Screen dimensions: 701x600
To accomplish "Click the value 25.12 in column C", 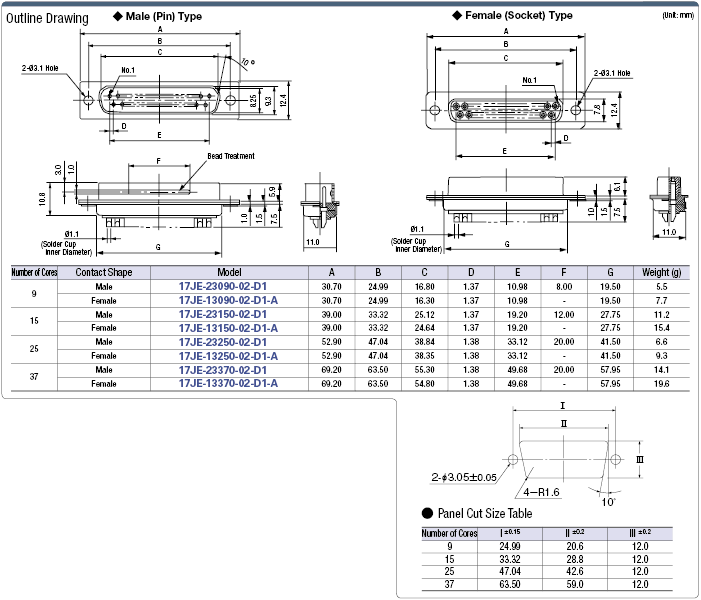I will [x=424, y=314].
